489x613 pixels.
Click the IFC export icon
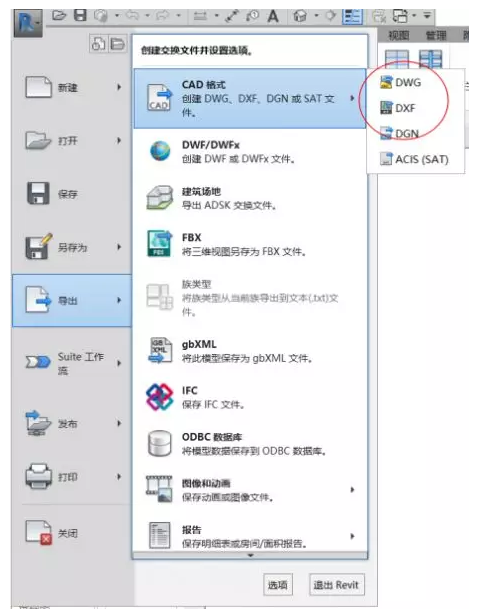(159, 396)
